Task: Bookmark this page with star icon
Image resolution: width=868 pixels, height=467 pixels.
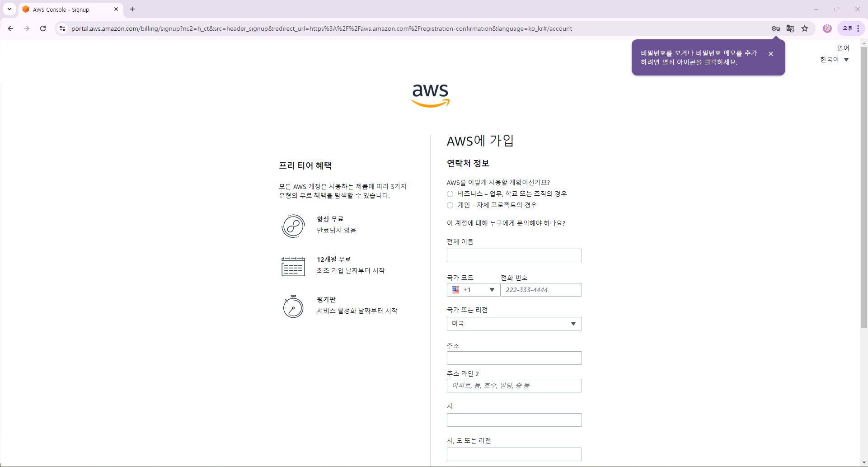Action: [805, 28]
